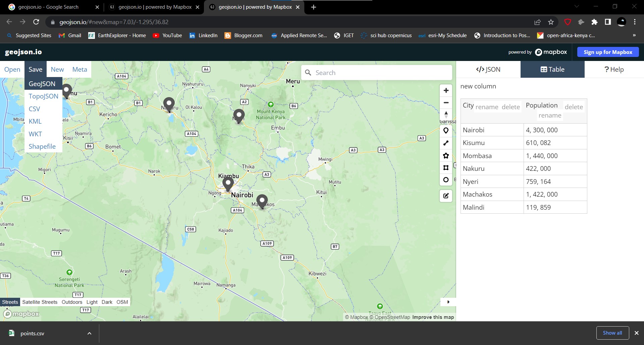
Task: Zoom out of the map
Action: (x=446, y=103)
